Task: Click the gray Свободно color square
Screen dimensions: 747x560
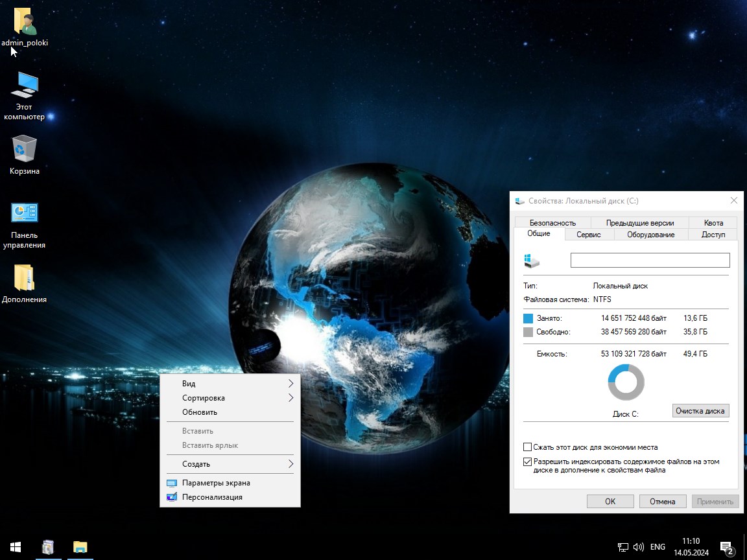Action: click(x=528, y=332)
